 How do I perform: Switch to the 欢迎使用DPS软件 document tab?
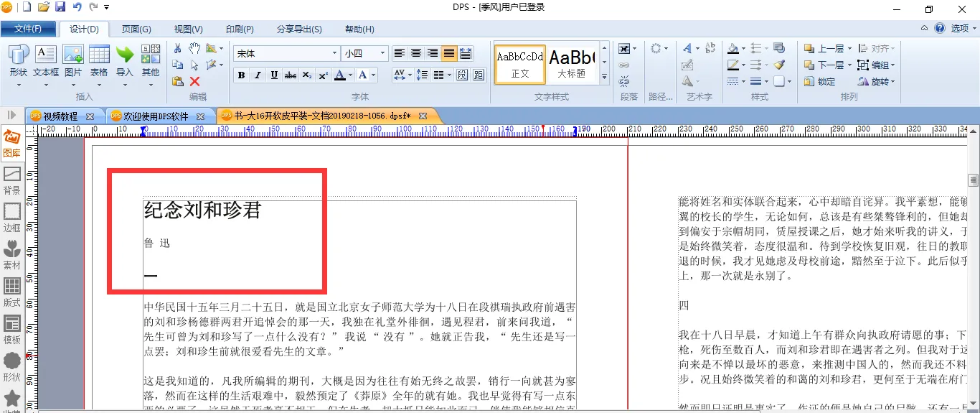[156, 116]
